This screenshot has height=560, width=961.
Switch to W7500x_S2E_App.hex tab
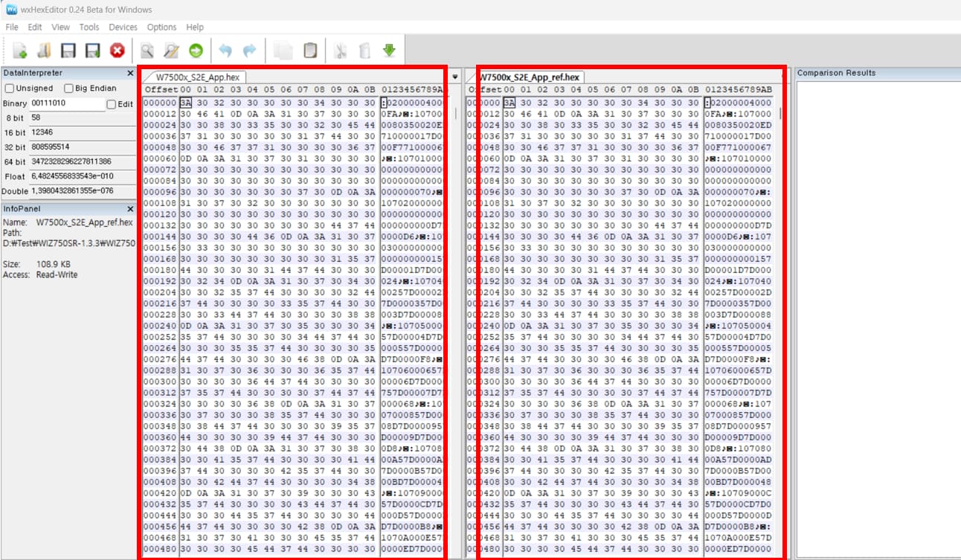[x=197, y=77]
